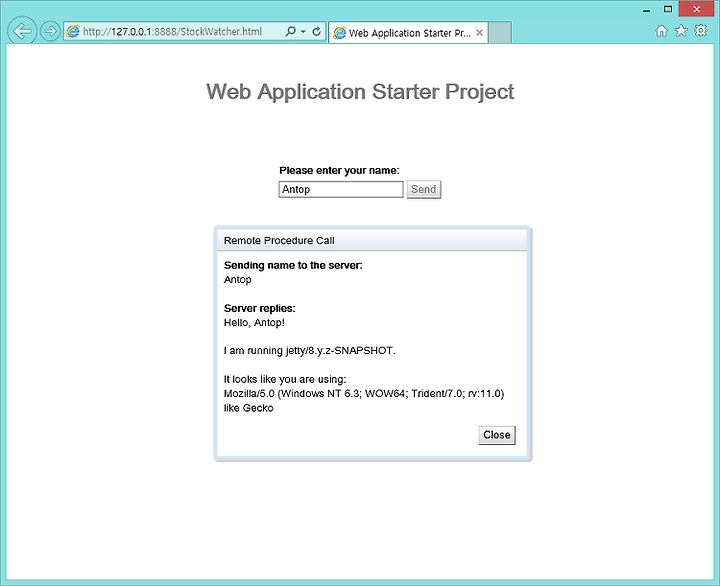The image size is (720, 586).
Task: Click the browser Forward arrow button
Action: 50,31
